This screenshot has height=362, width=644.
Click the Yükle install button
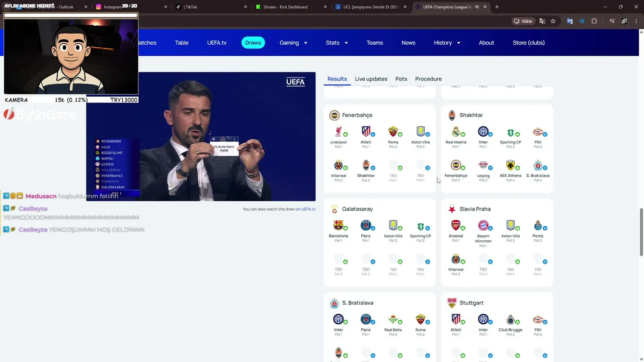tap(523, 21)
